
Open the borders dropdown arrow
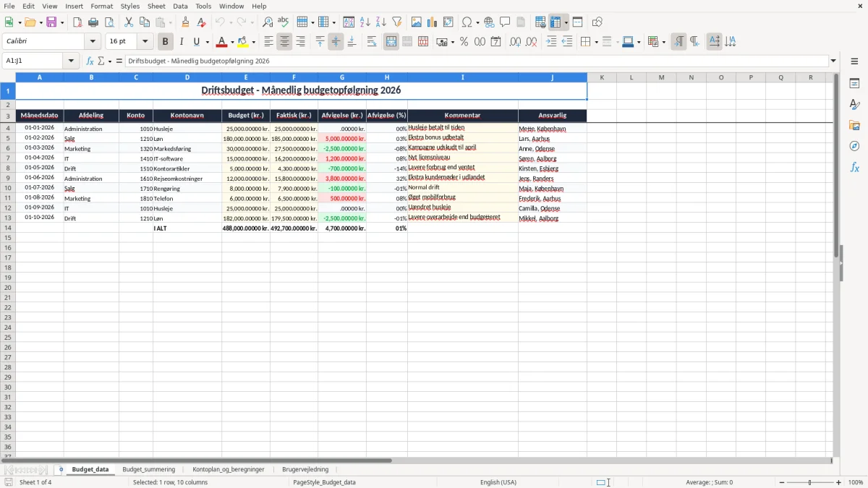click(x=596, y=42)
